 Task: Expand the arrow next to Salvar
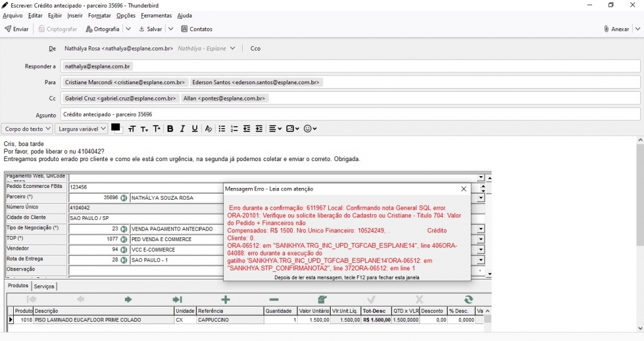(171, 29)
